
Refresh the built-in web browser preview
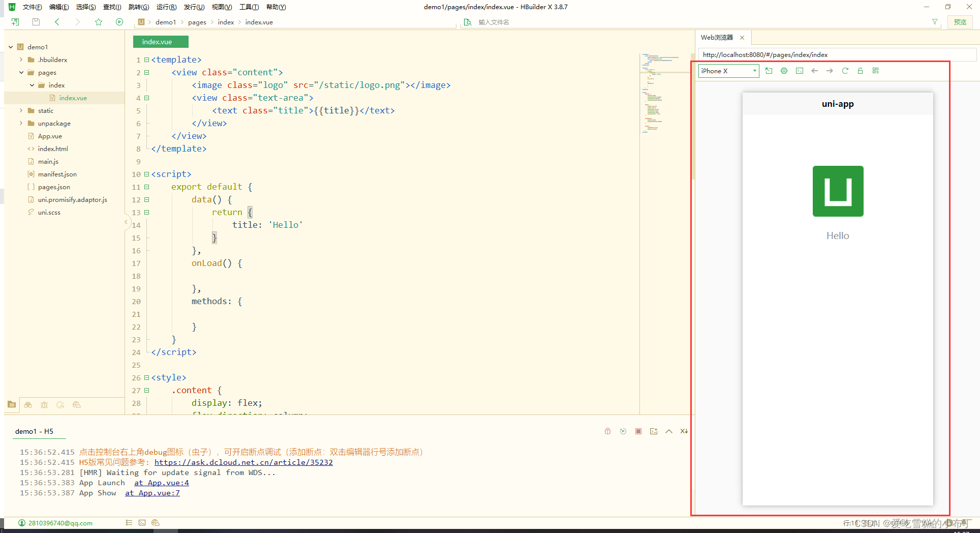click(x=845, y=71)
